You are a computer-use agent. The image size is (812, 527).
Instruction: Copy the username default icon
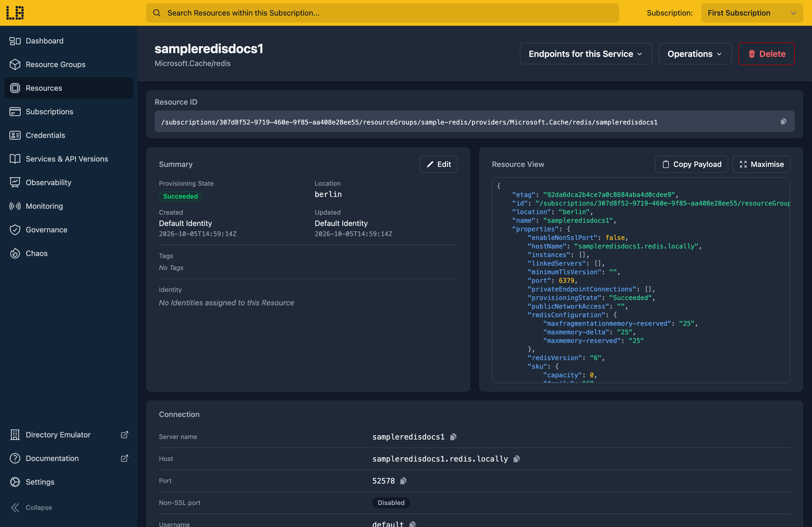tap(412, 524)
